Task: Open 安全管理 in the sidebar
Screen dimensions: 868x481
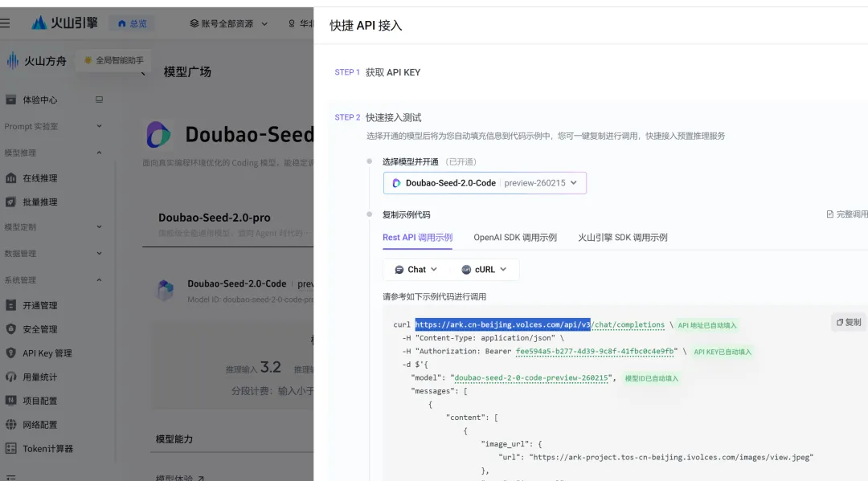Action: point(40,329)
